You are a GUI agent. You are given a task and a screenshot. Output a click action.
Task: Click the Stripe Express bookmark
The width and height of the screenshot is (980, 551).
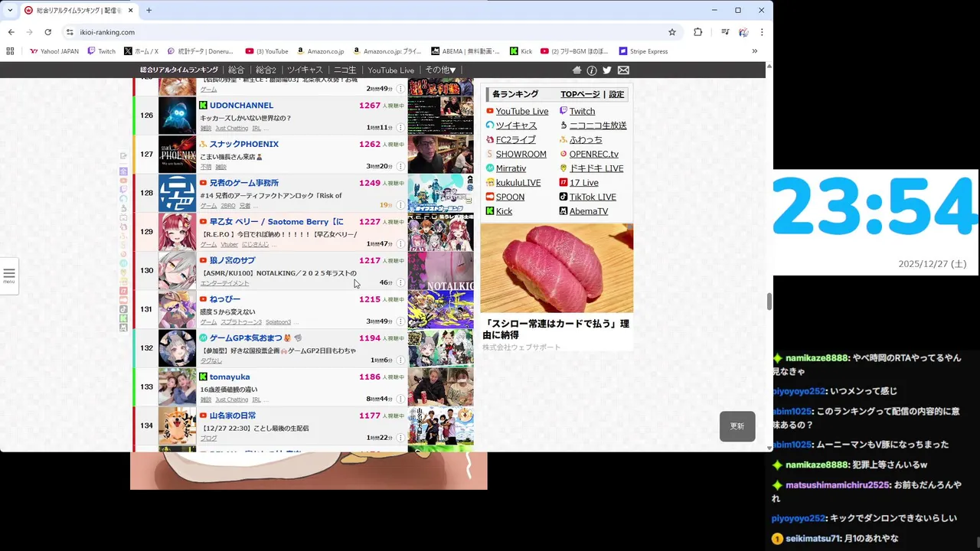pos(643,51)
